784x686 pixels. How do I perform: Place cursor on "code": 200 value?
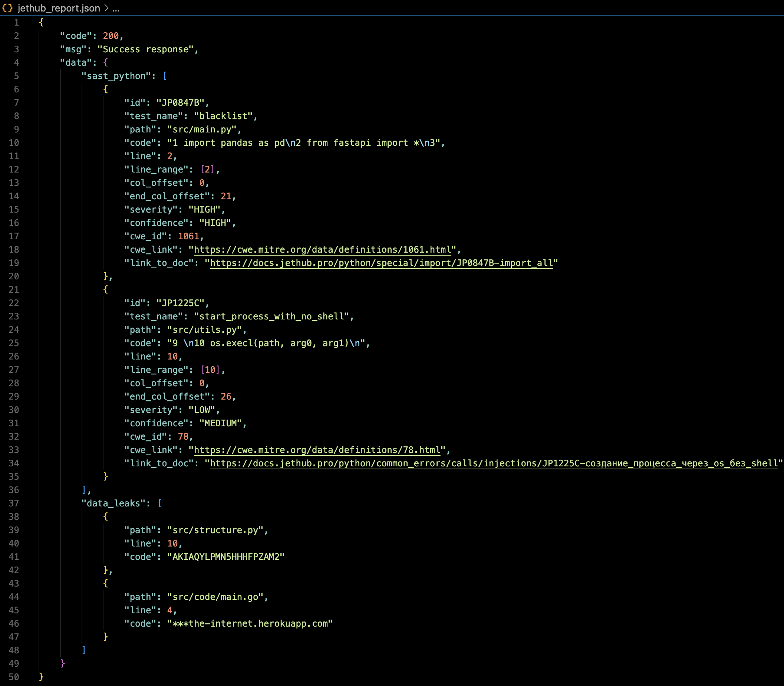point(111,36)
